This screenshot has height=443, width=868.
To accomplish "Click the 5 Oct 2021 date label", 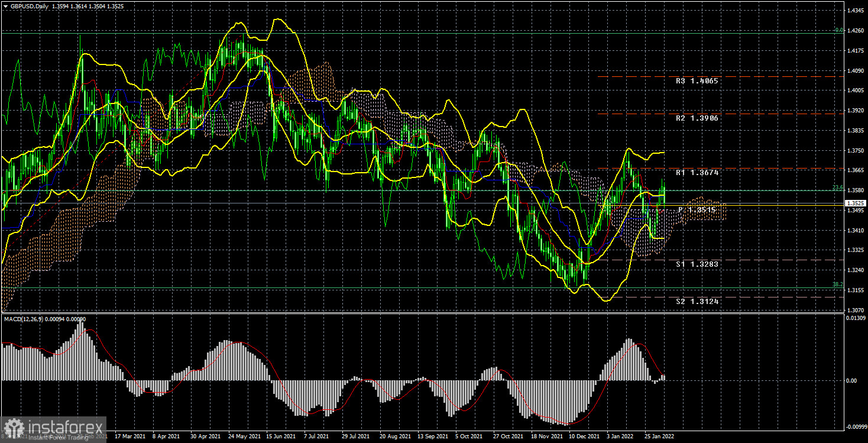I will (x=469, y=436).
